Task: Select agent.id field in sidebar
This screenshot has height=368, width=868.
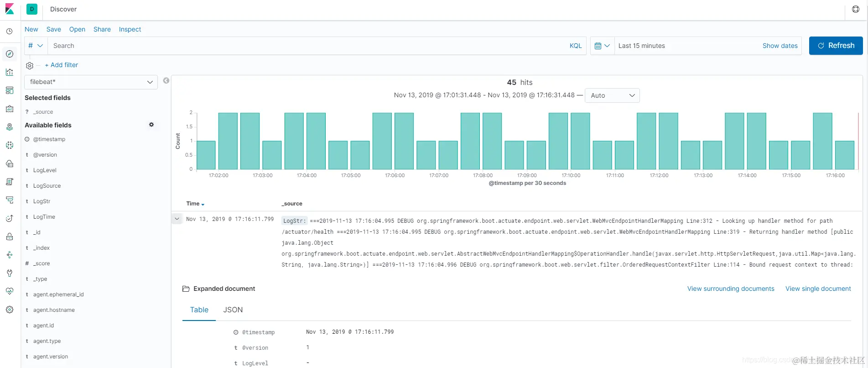Action: click(x=43, y=326)
